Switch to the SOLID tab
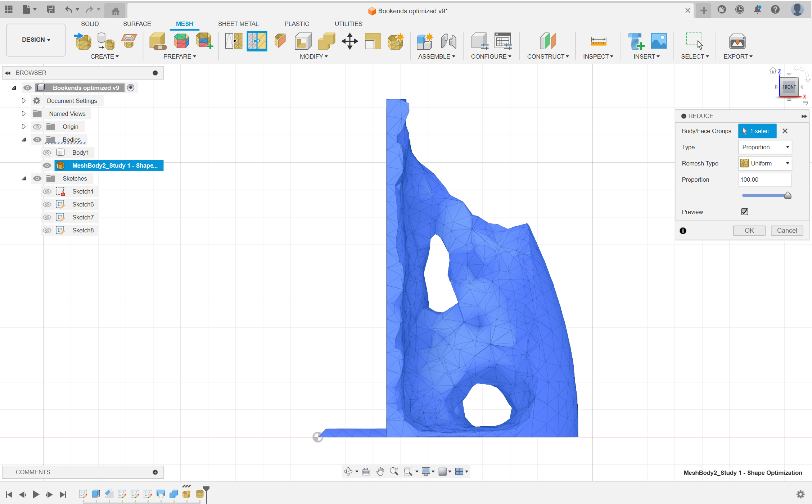This screenshot has height=504, width=812. coord(90,24)
